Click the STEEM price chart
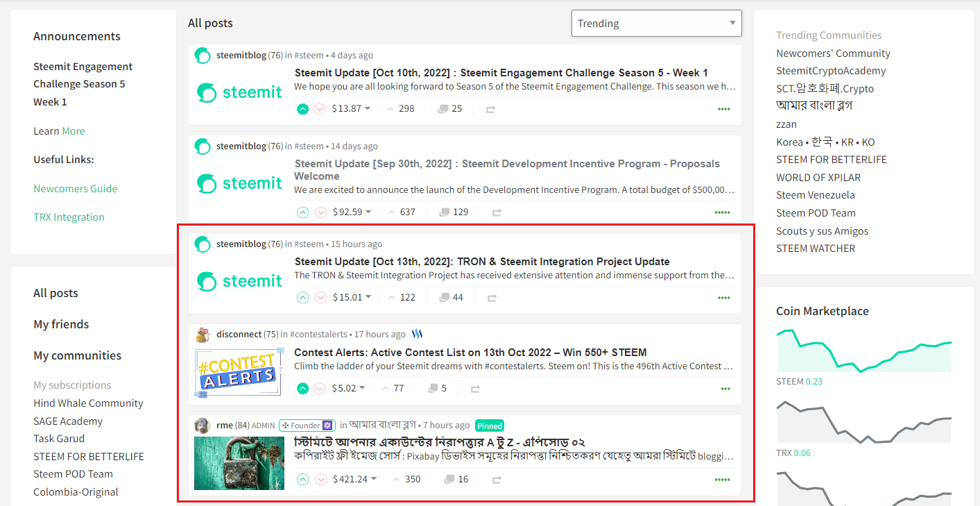 coord(863,351)
